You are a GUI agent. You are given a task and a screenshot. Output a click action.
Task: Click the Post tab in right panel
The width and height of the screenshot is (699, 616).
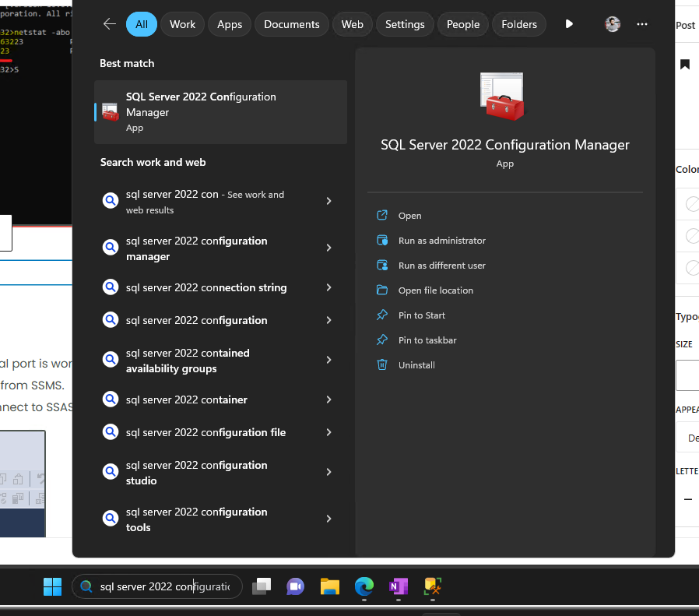click(x=685, y=26)
